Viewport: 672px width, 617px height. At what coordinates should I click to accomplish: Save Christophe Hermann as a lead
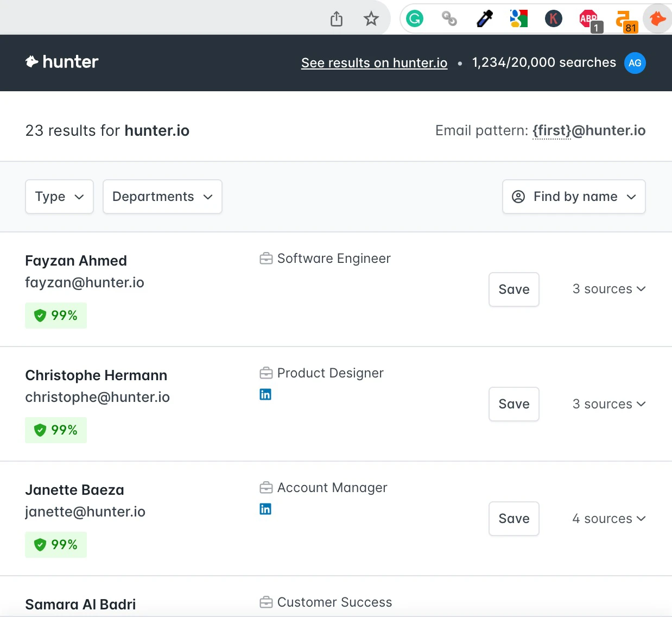(513, 404)
